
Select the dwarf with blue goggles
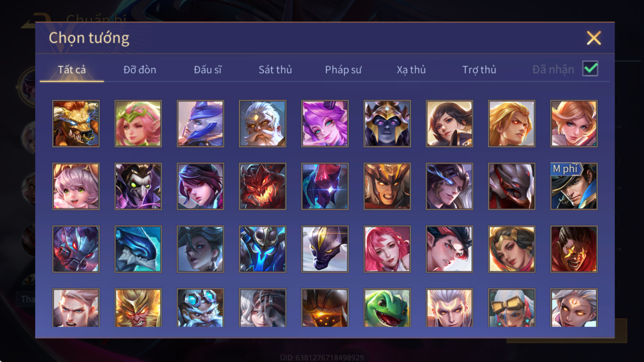pyautogui.click(x=200, y=308)
